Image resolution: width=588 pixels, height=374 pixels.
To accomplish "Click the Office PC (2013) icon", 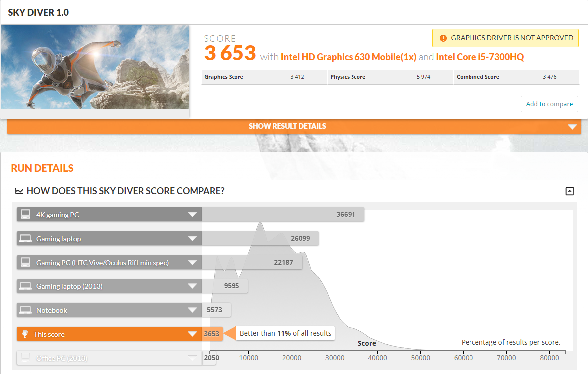I will (x=25, y=358).
